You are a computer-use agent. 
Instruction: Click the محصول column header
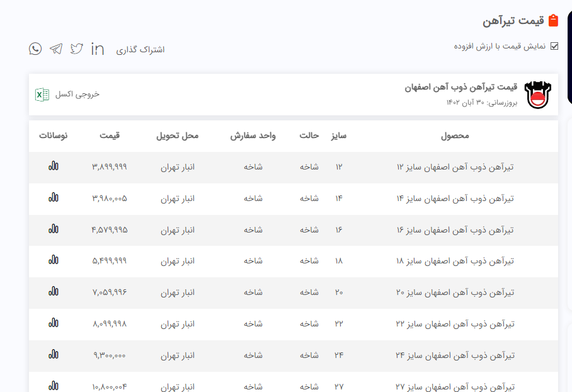pos(455,135)
